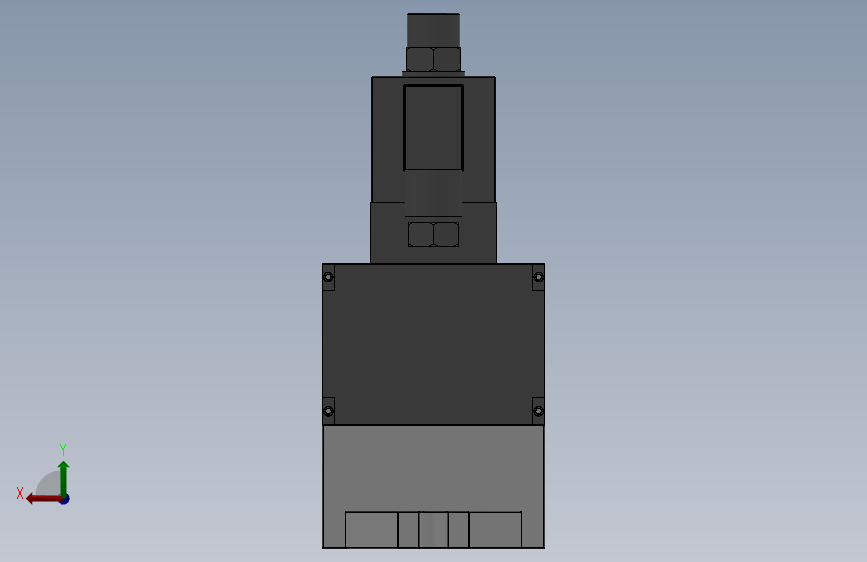Click the green Y axis arrow of the triad
The image size is (867, 562).
(64, 478)
